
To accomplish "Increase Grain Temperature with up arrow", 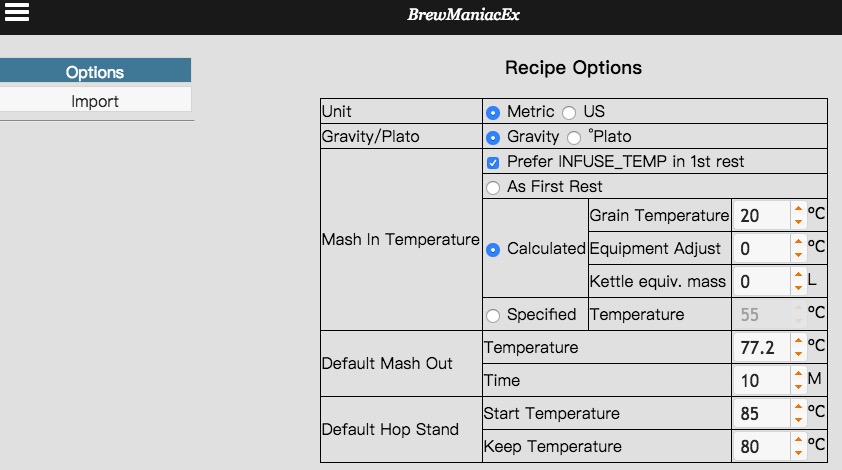I will coord(799,209).
